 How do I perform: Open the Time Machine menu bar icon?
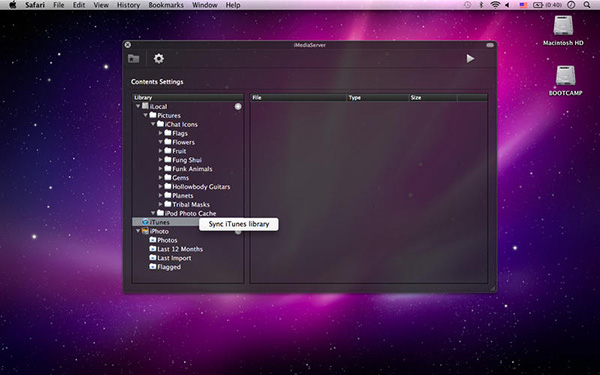[467, 5]
